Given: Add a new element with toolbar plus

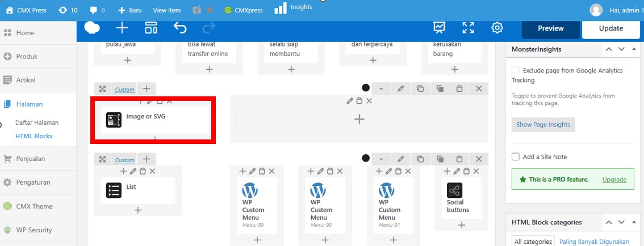Looking at the screenshot, I should (x=122, y=28).
